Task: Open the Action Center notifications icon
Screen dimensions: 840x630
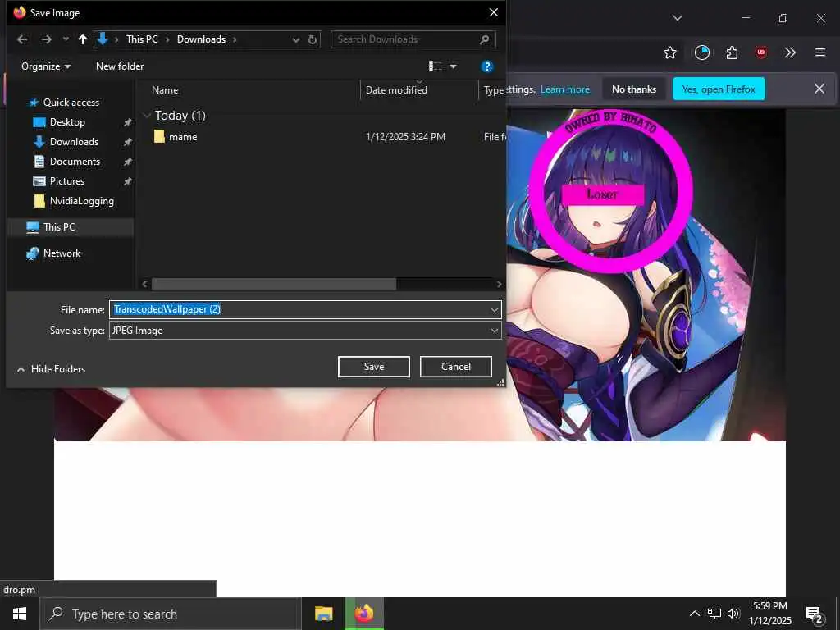Action: coord(815,614)
